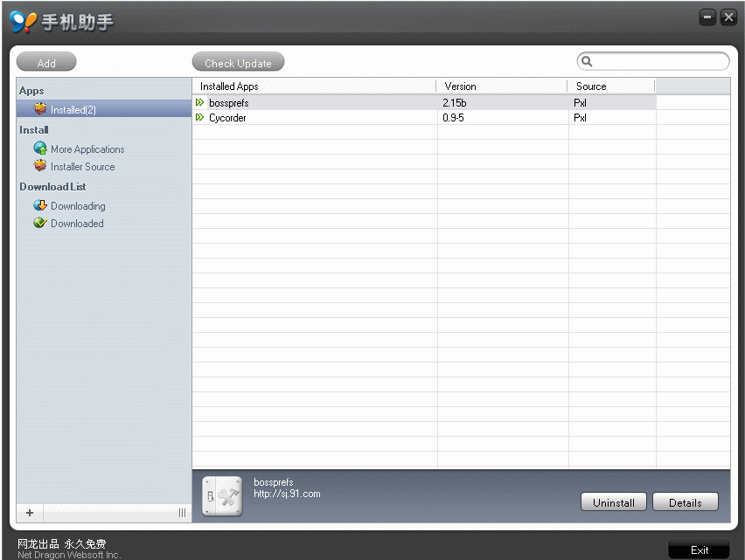Click the More Applications globe icon
The height and width of the screenshot is (560, 745).
coord(40,149)
